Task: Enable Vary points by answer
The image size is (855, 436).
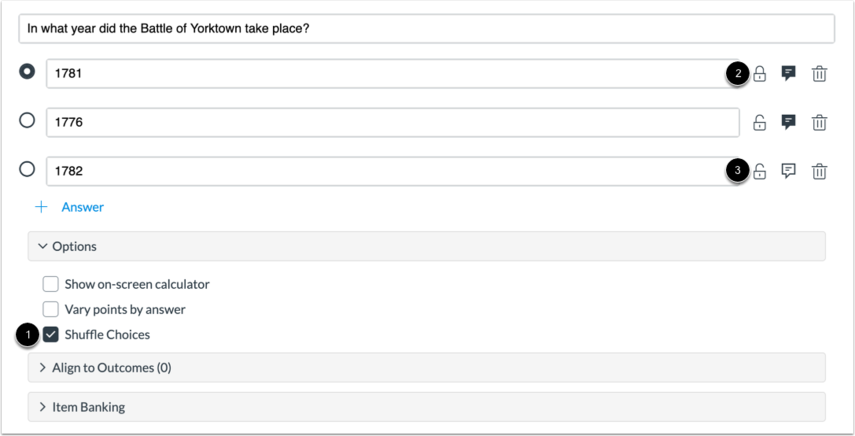Action: (x=51, y=309)
